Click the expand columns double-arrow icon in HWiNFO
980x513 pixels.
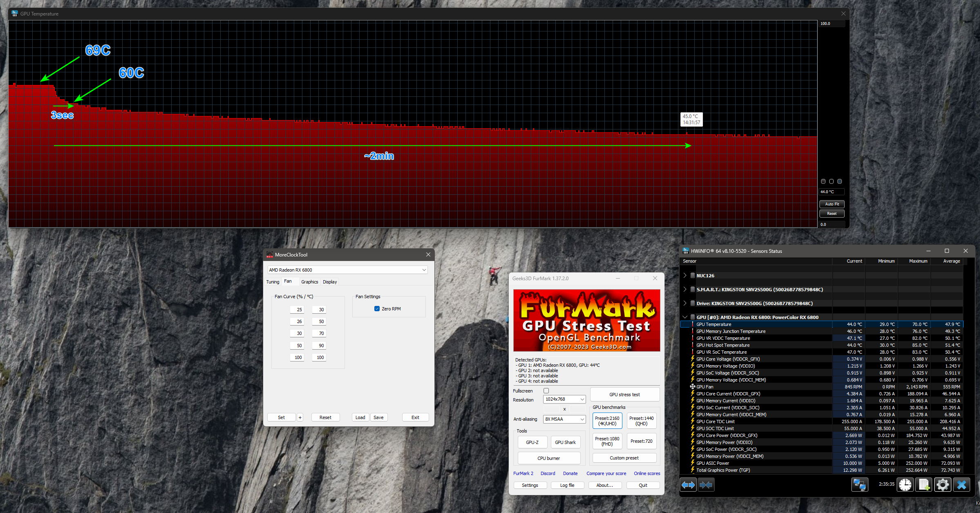pos(688,485)
